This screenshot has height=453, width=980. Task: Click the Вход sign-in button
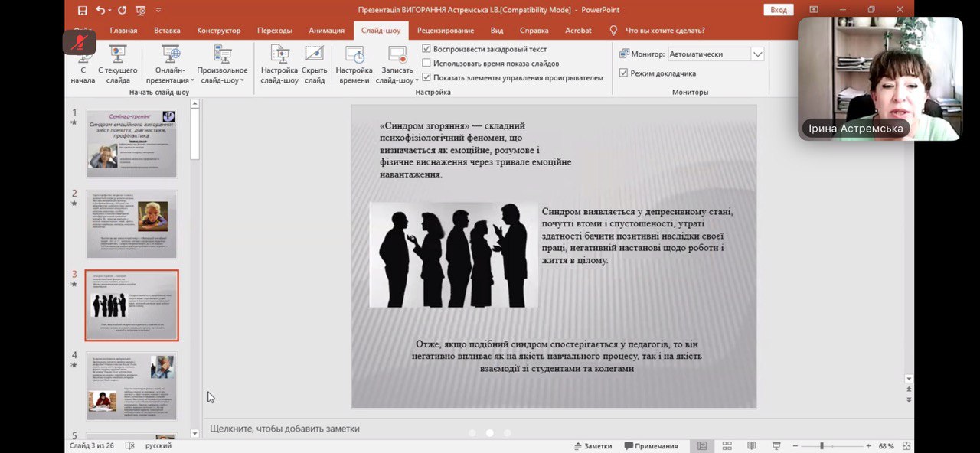779,10
